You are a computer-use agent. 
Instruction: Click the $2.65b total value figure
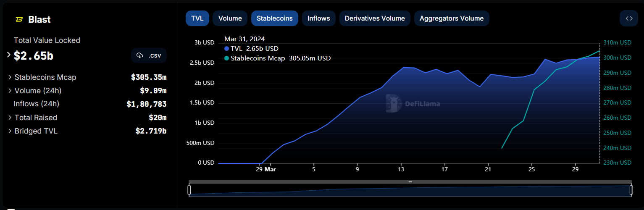pos(34,56)
